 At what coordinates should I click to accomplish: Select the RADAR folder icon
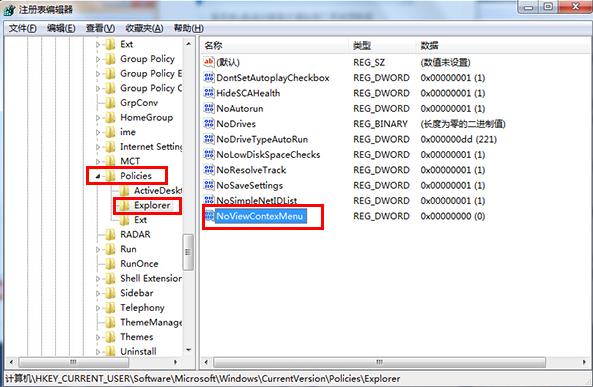click(110, 235)
